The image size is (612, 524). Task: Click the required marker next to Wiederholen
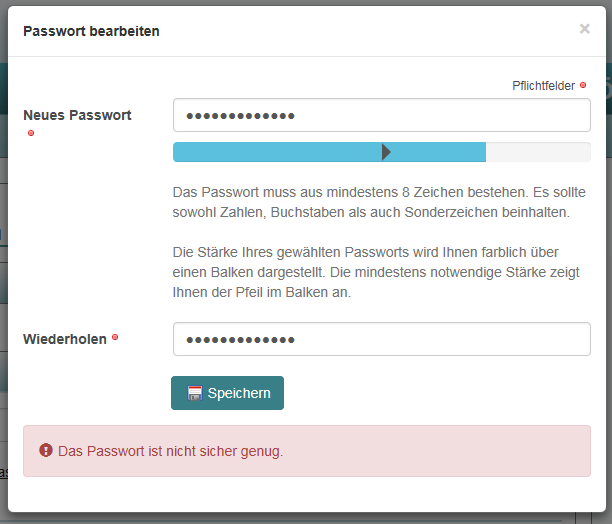[115, 338]
